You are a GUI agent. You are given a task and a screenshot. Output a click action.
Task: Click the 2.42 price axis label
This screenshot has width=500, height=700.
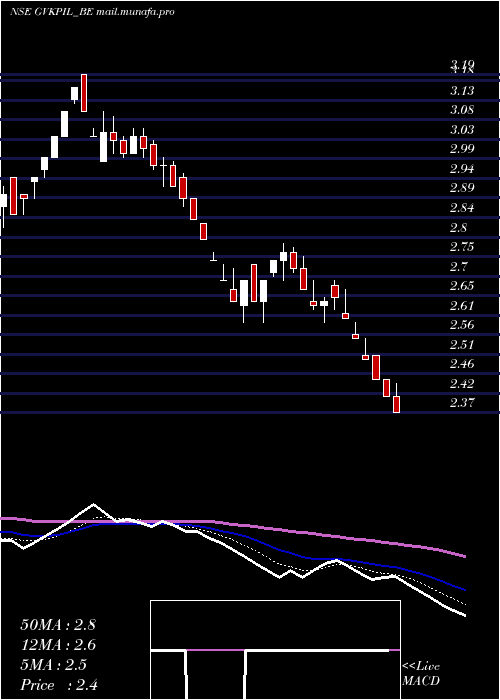(x=462, y=383)
